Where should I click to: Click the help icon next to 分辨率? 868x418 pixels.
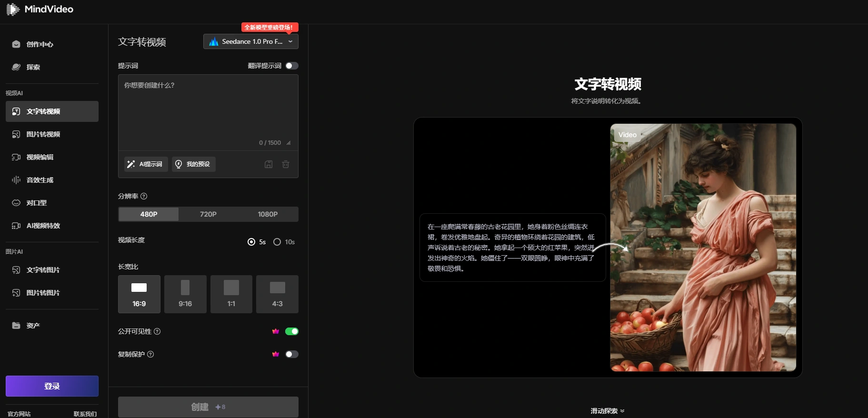pyautogui.click(x=144, y=196)
